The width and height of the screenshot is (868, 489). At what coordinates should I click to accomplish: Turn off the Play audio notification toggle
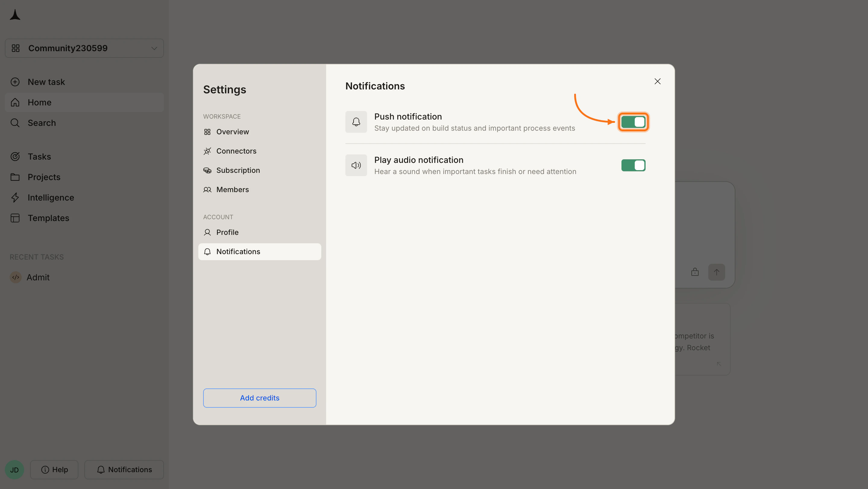tap(633, 165)
